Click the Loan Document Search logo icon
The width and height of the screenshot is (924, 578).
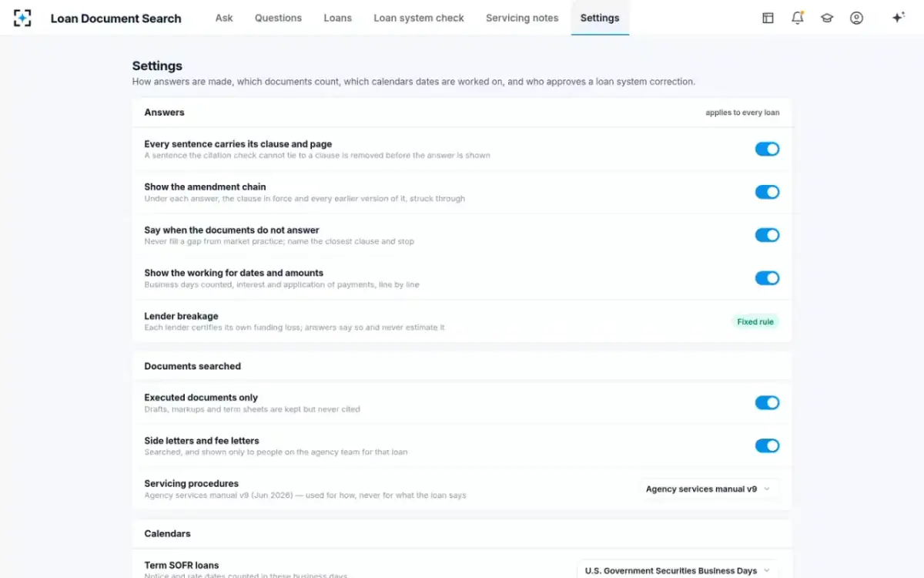coord(22,18)
